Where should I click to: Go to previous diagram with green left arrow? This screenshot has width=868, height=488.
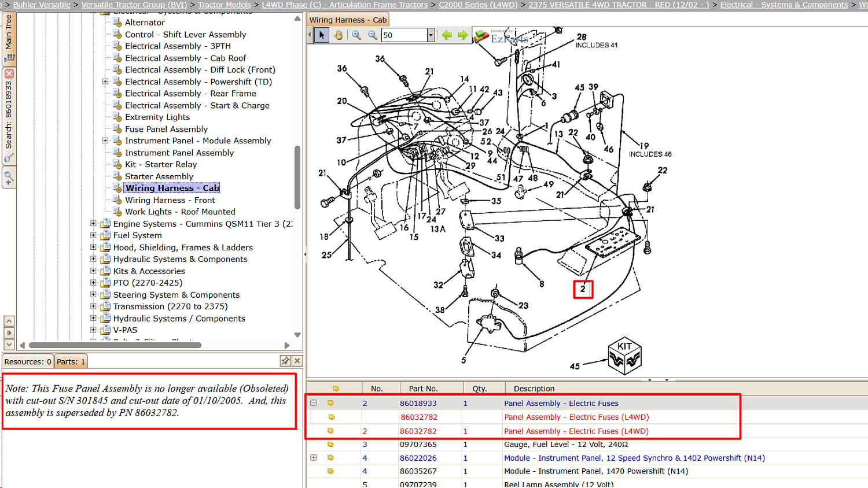tap(447, 35)
